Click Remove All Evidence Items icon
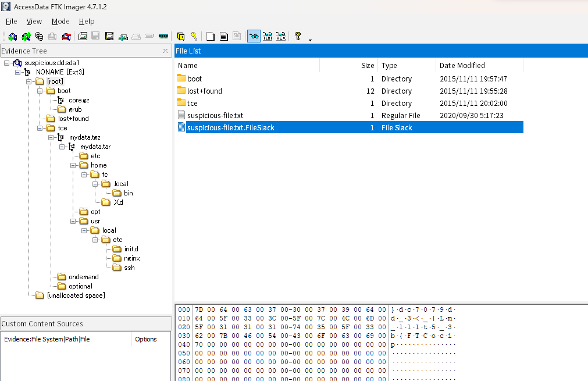The image size is (588, 381). (66, 37)
